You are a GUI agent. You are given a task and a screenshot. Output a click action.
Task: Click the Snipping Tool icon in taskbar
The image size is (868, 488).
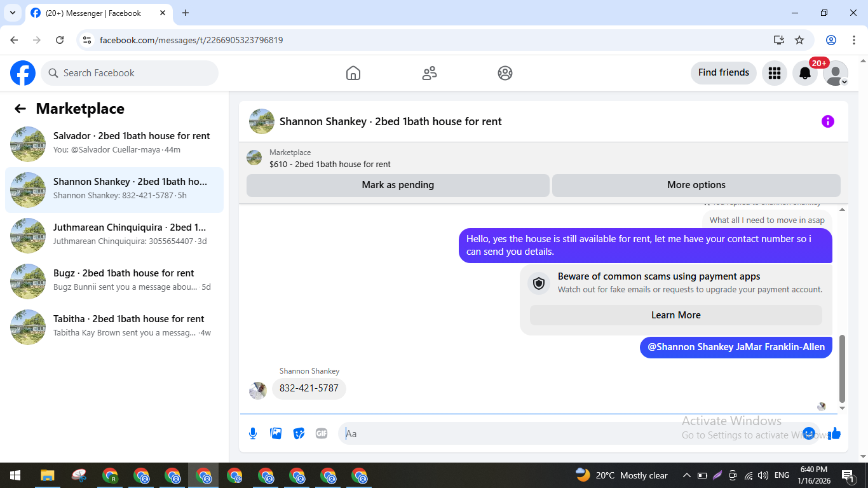(79, 475)
